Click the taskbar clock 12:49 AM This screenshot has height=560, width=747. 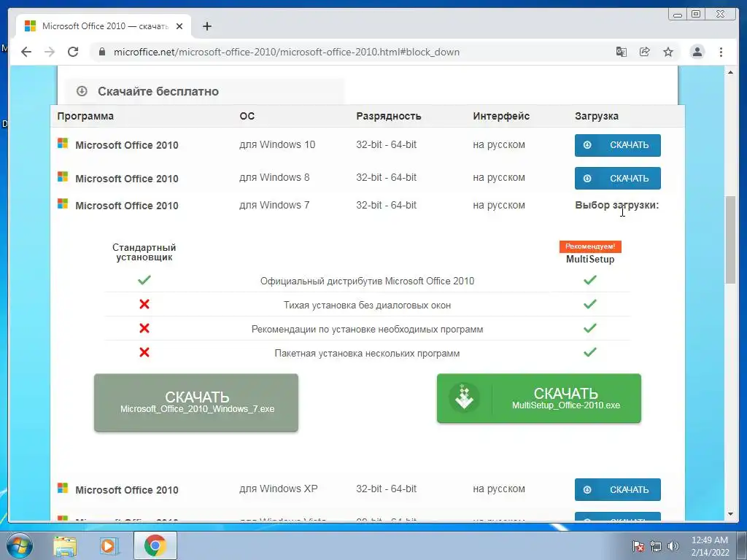710,546
